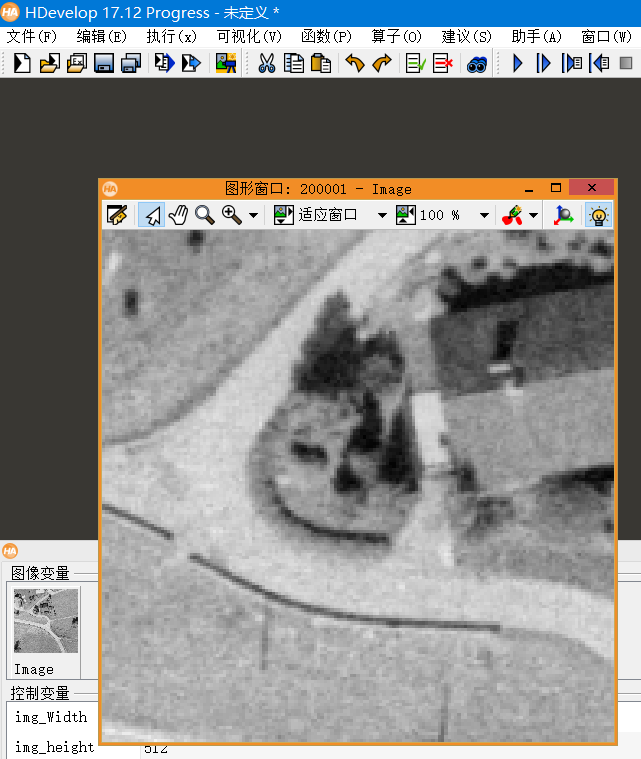
Task: Expand the zoom tool dropdown arrow
Action: [x=254, y=215]
